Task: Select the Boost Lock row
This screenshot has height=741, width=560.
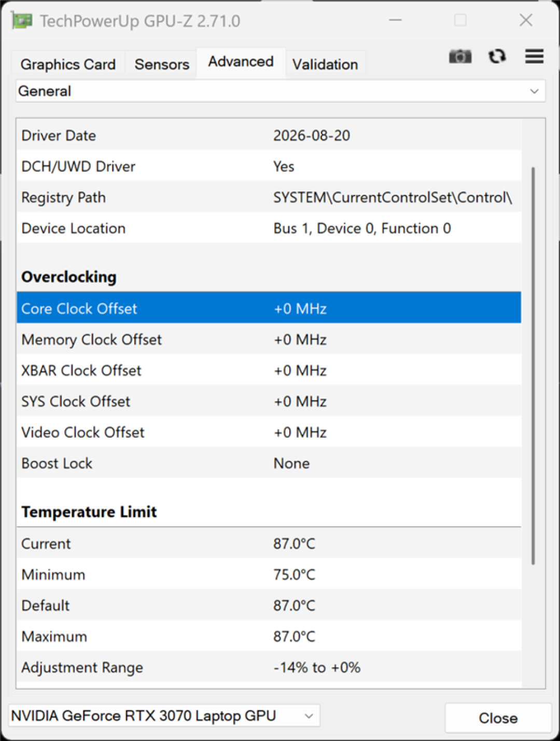Action: click(x=269, y=464)
